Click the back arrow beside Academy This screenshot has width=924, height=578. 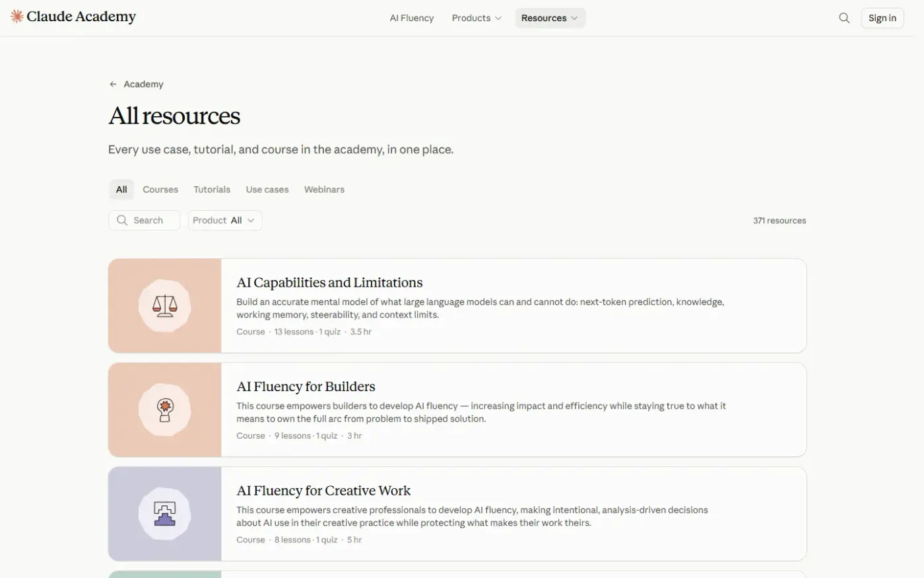(113, 85)
